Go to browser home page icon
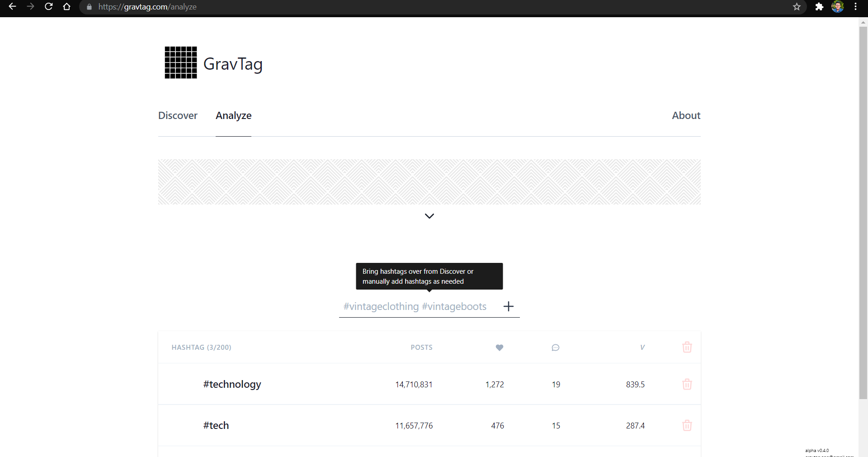 tap(67, 7)
